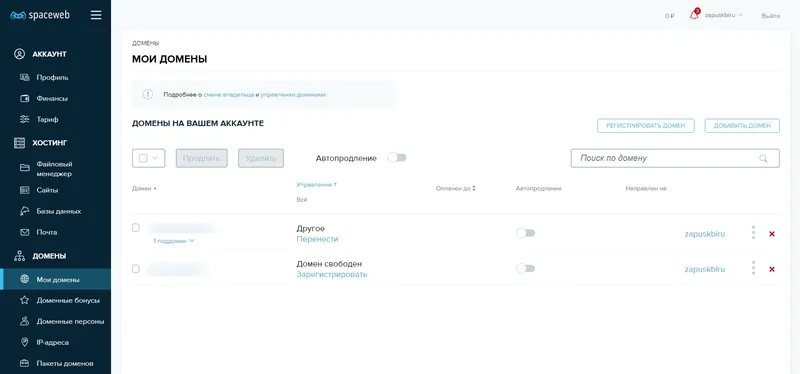Open Финансы in the sidebar menu
This screenshot has height=374, width=800.
point(52,98)
